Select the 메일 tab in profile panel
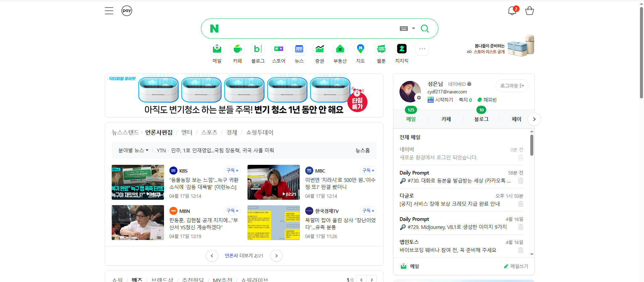Image resolution: width=644 pixels, height=282 pixels. coord(411,119)
